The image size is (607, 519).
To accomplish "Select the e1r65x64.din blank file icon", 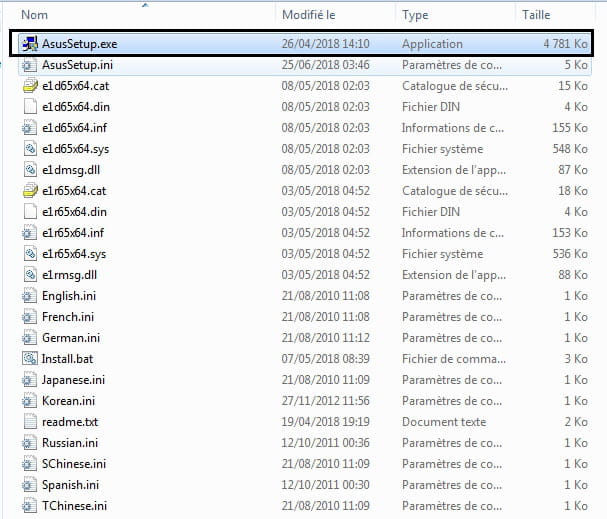I will (x=30, y=212).
